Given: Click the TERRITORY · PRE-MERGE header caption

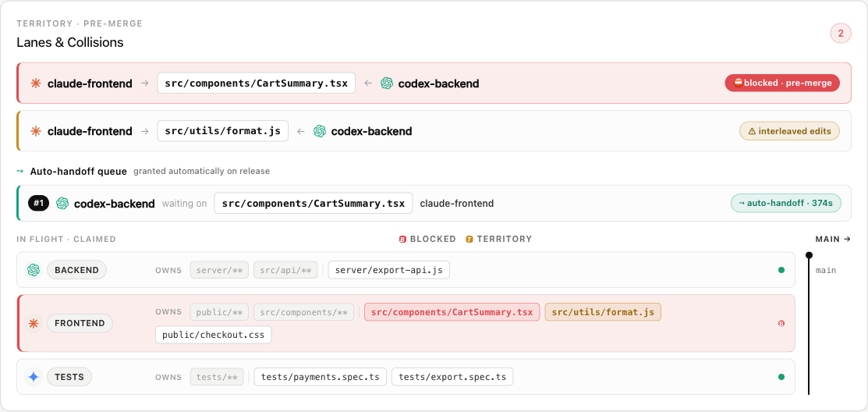Looking at the screenshot, I should coord(80,23).
